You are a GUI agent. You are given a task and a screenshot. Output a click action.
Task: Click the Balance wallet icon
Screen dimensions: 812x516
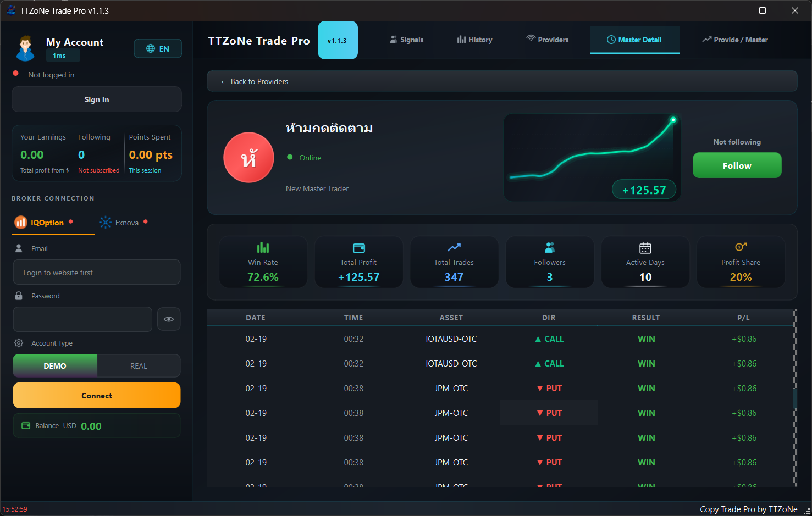26,425
